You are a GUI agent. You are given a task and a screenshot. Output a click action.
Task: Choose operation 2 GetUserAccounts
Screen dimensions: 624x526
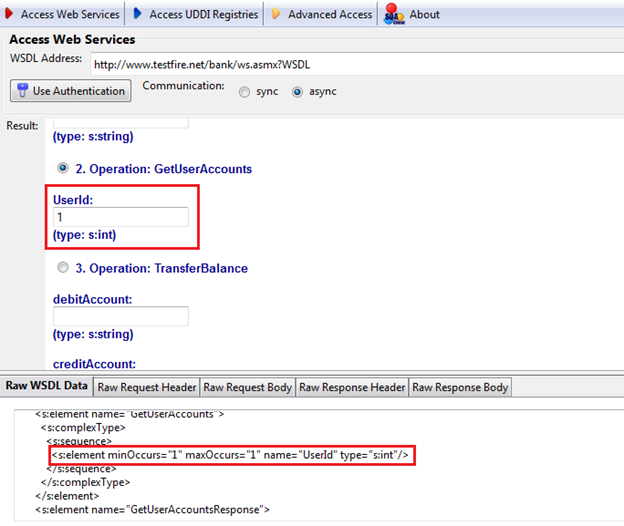click(64, 169)
